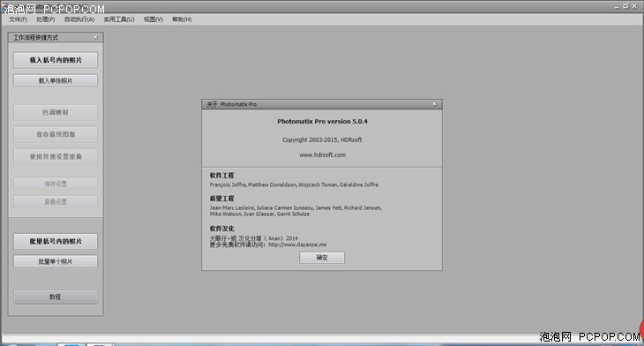Image resolution: width=644 pixels, height=346 pixels.
Task: Click the 软件工程 heading
Action: 221,176
